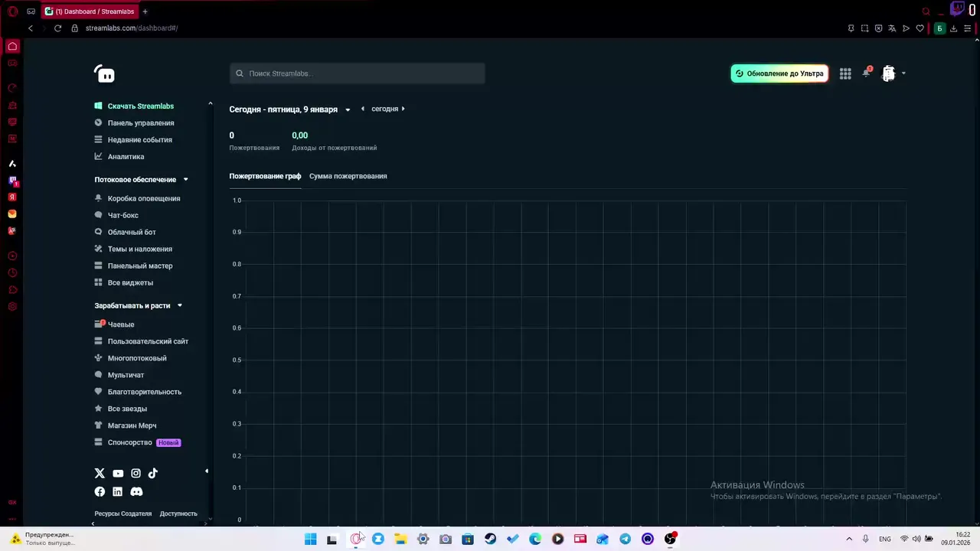Switch to Пожертвование граф tab
This screenshot has height=551, width=980.
pyautogui.click(x=265, y=176)
